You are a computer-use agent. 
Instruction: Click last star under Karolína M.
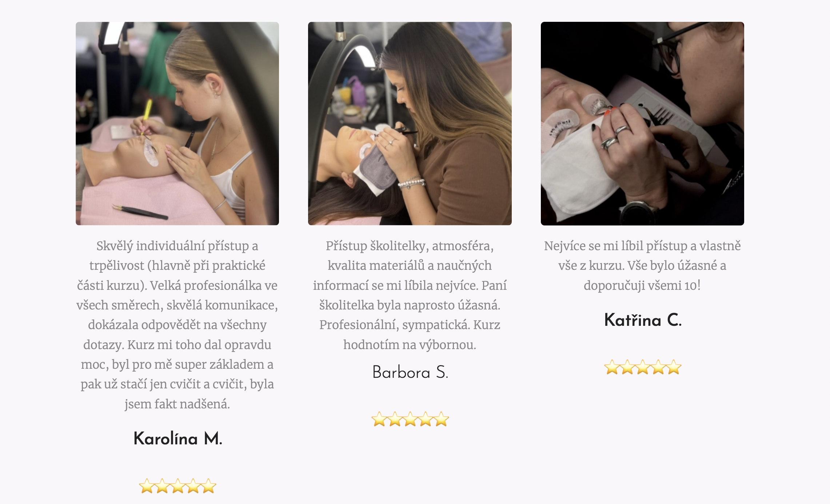tap(209, 486)
